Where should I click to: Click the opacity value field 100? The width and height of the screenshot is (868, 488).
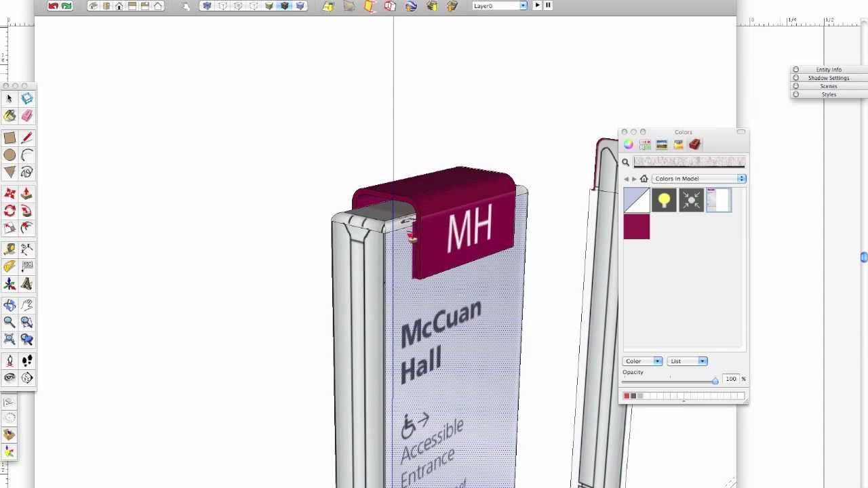pos(731,379)
